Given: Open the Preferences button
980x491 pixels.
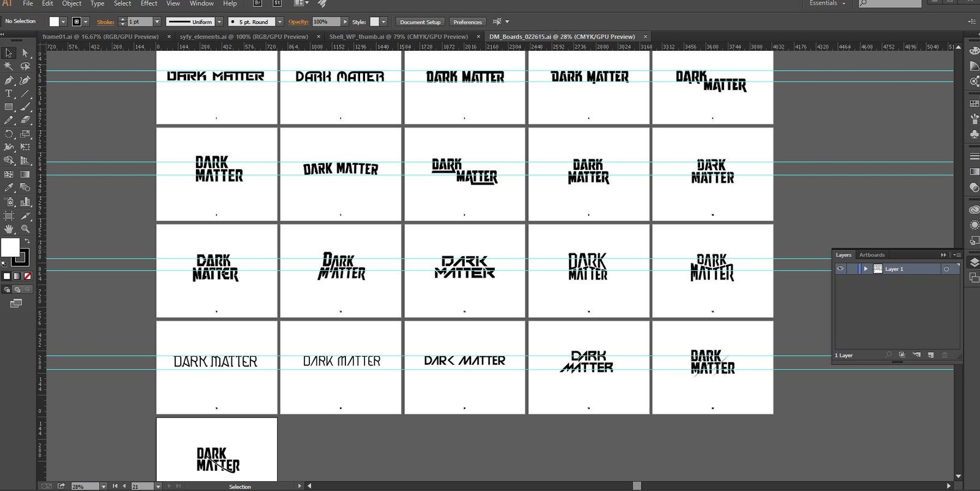Looking at the screenshot, I should click(x=467, y=22).
